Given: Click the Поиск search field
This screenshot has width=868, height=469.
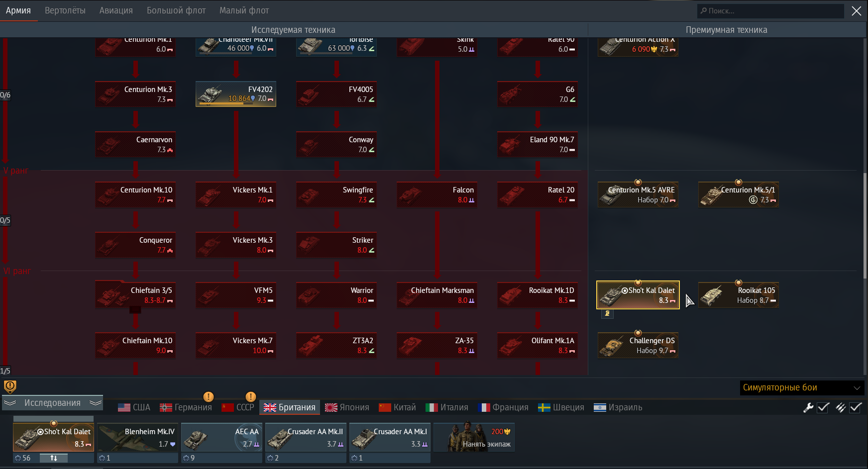Looking at the screenshot, I should click(771, 11).
